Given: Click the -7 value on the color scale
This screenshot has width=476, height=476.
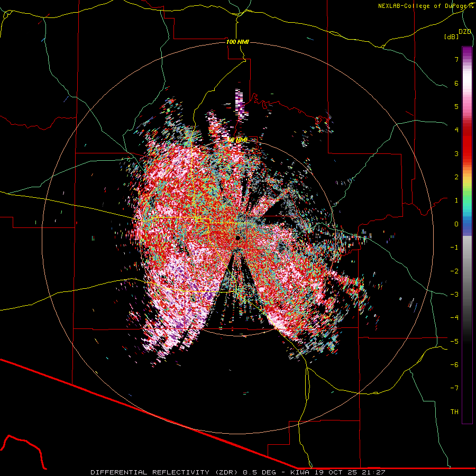Looking at the screenshot, I should [454, 388].
